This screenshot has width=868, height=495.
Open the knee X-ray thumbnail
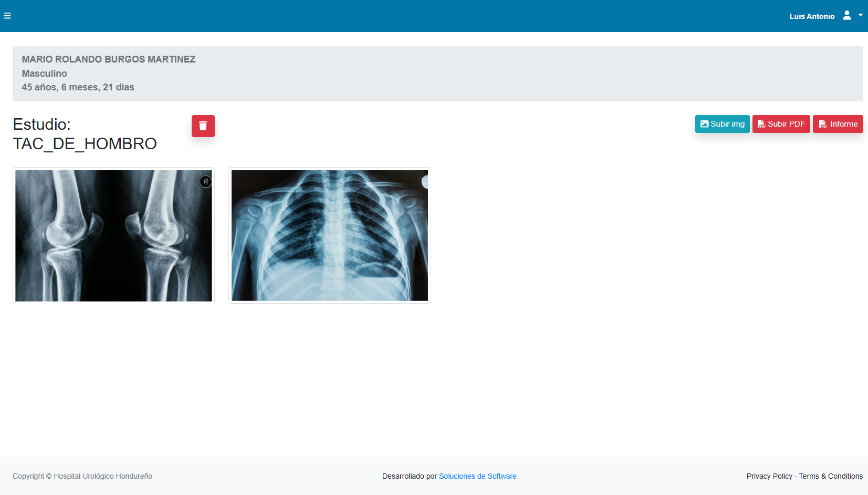[x=113, y=235]
